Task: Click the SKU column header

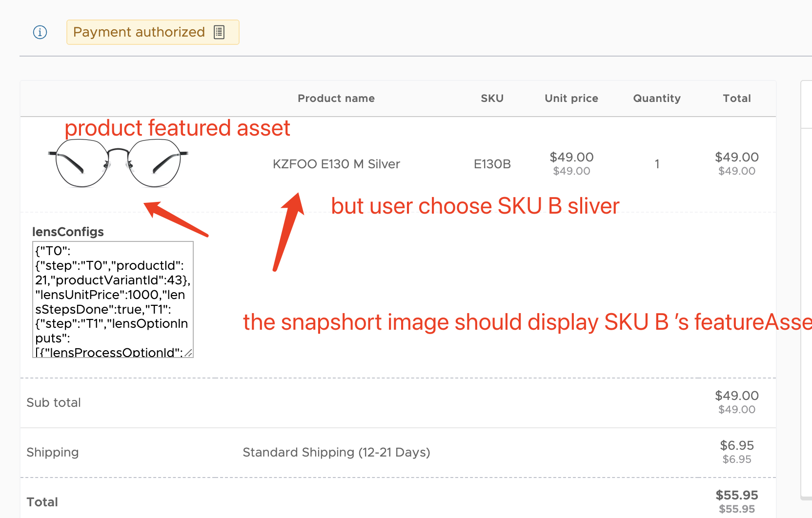Action: [492, 98]
